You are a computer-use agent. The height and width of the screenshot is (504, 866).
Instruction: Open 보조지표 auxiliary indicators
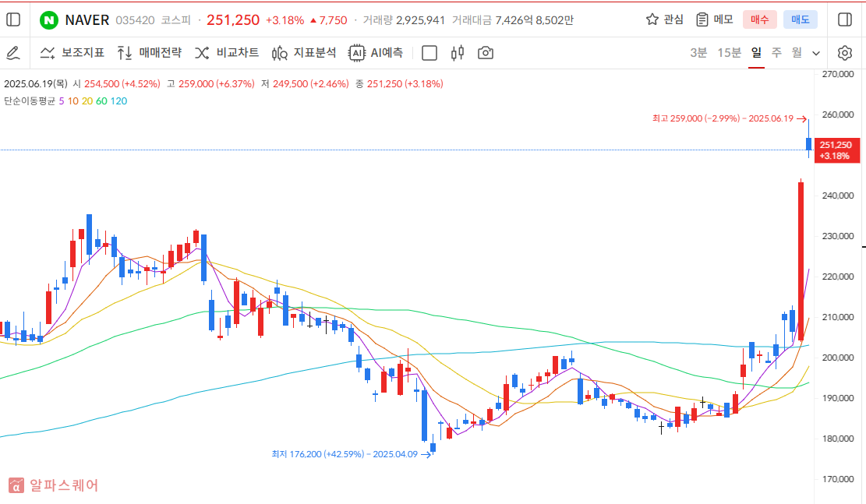72,53
